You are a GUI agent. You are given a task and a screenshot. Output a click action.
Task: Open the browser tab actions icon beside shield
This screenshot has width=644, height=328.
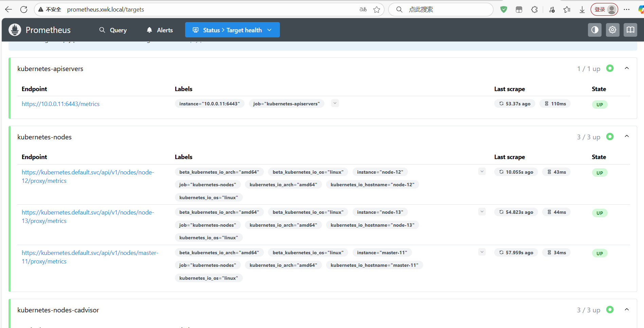click(519, 10)
